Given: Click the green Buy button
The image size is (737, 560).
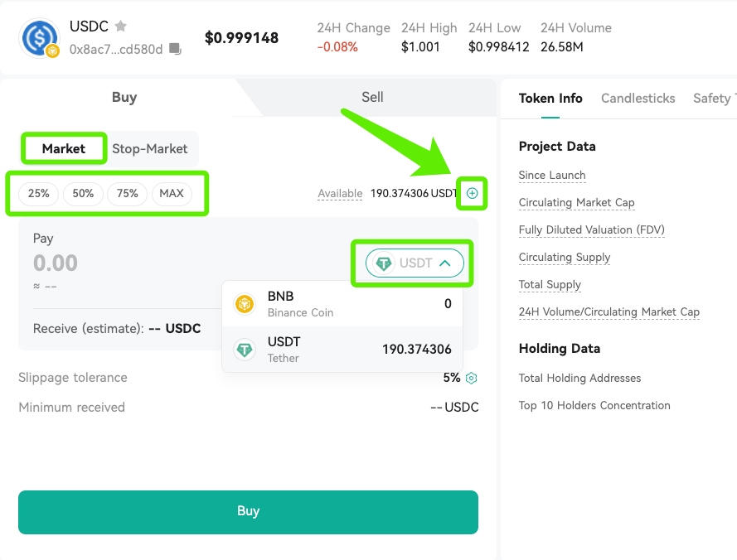Looking at the screenshot, I should click(x=248, y=512).
